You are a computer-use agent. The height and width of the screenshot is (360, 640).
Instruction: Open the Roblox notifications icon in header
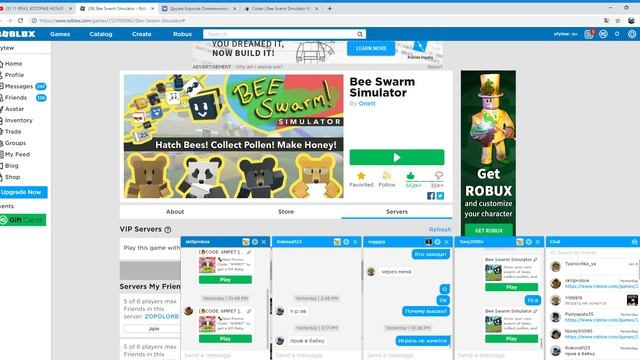pos(589,34)
